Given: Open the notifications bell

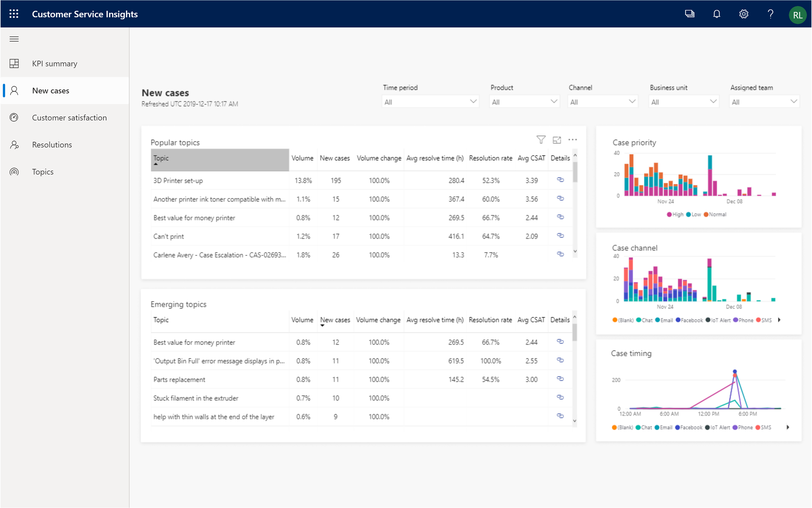Looking at the screenshot, I should click(x=717, y=14).
